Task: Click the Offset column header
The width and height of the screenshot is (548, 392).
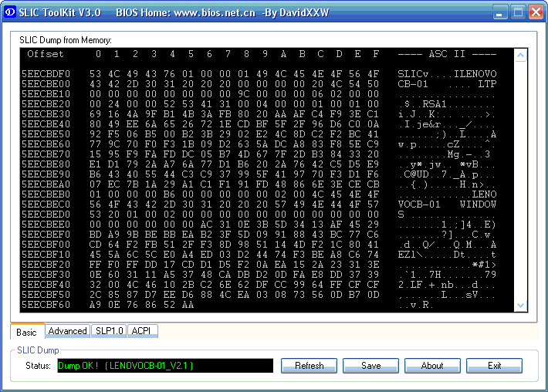Action: coord(46,54)
